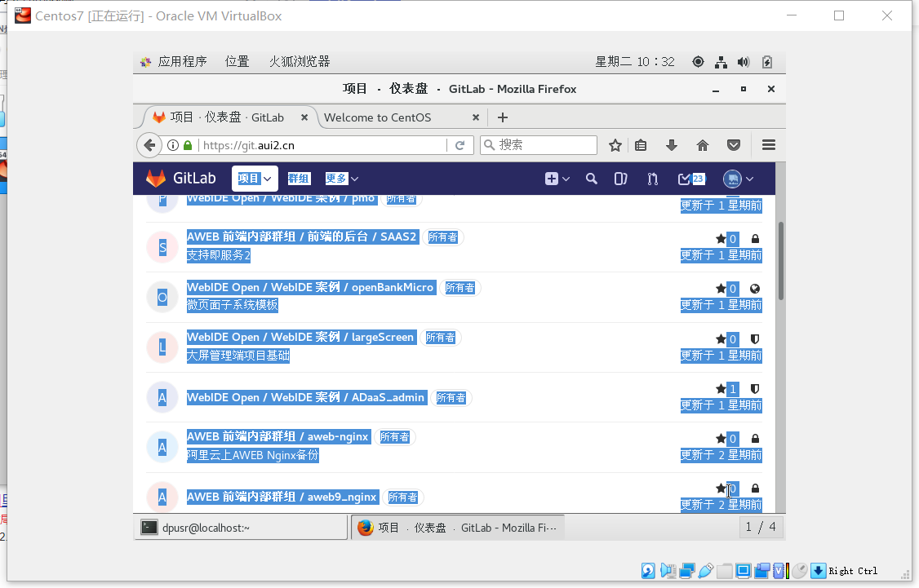Open Firefox downloads arrow icon
The image size is (919, 588).
coord(672,145)
